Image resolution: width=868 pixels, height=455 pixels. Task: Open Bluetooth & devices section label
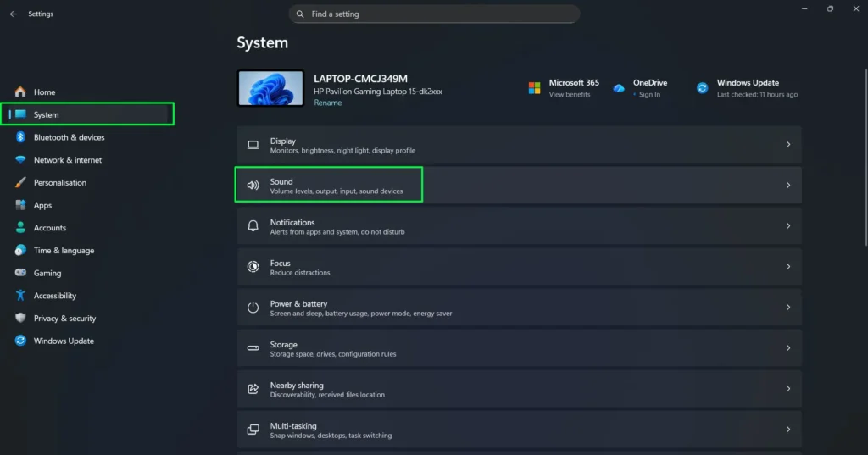(70, 137)
